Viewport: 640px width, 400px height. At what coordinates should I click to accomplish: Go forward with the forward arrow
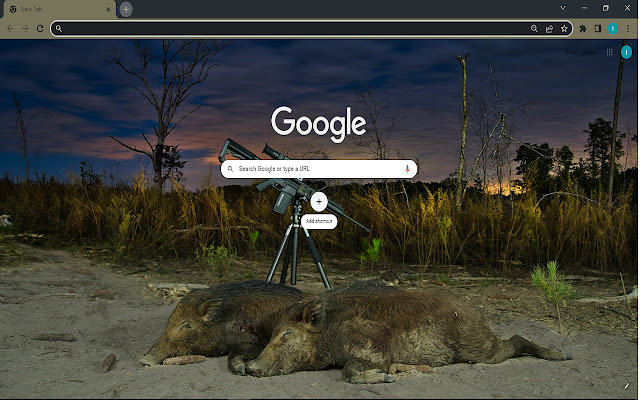[x=25, y=29]
